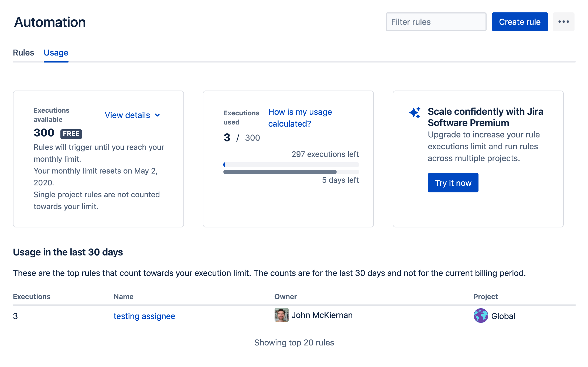This screenshot has height=367, width=588.
Task: Click the Premium sparkle icon
Action: pyautogui.click(x=415, y=113)
